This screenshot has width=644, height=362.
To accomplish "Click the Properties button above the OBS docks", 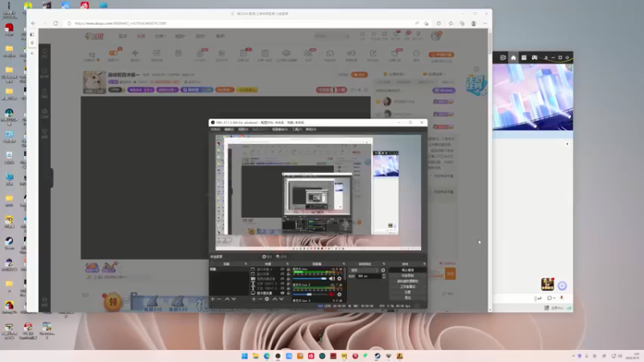I will click(267, 257).
